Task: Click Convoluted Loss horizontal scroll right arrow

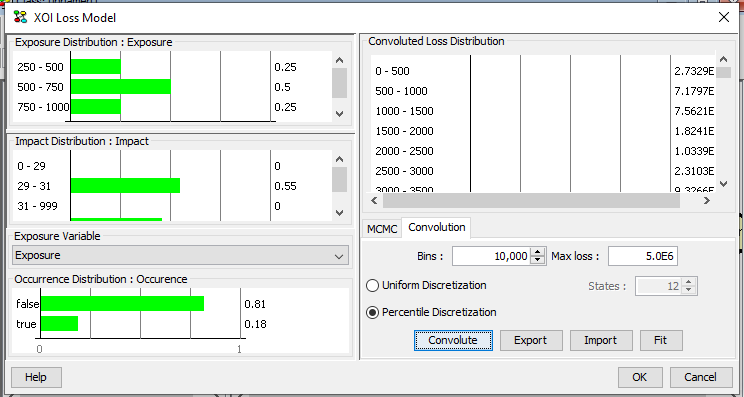Action: tap(707, 201)
